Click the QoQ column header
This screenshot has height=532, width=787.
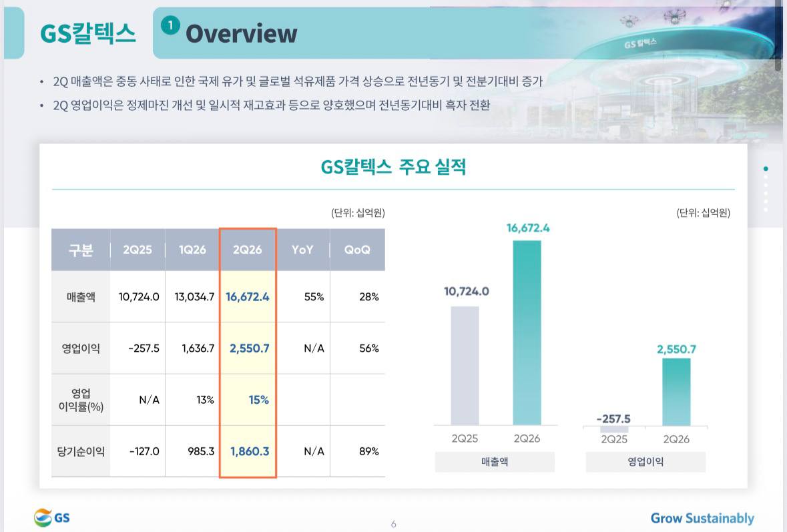point(357,250)
